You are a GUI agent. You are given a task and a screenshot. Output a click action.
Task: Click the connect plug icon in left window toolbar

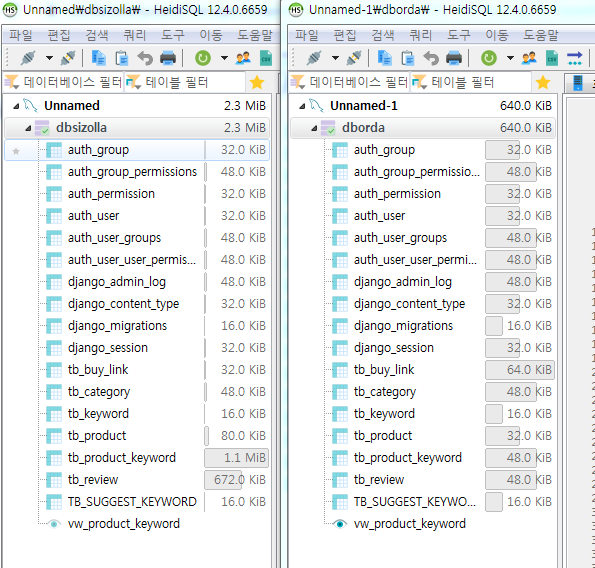pyautogui.click(x=28, y=58)
